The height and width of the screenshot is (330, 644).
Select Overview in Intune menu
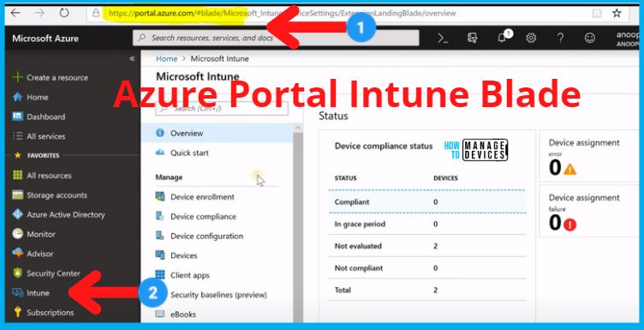point(218,133)
